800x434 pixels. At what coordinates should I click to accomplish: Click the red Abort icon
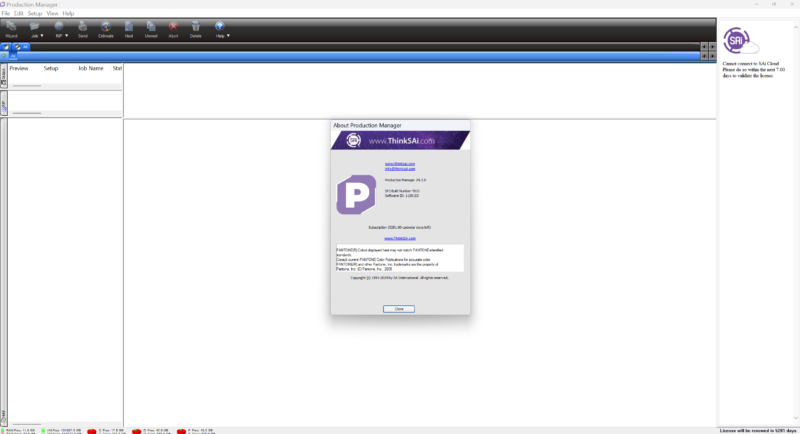coord(173,27)
